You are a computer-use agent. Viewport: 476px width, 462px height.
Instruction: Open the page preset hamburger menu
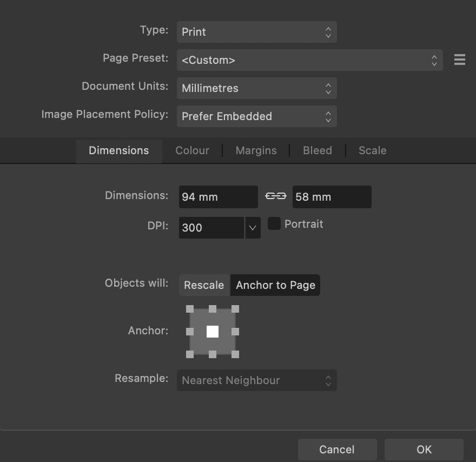pyautogui.click(x=459, y=60)
